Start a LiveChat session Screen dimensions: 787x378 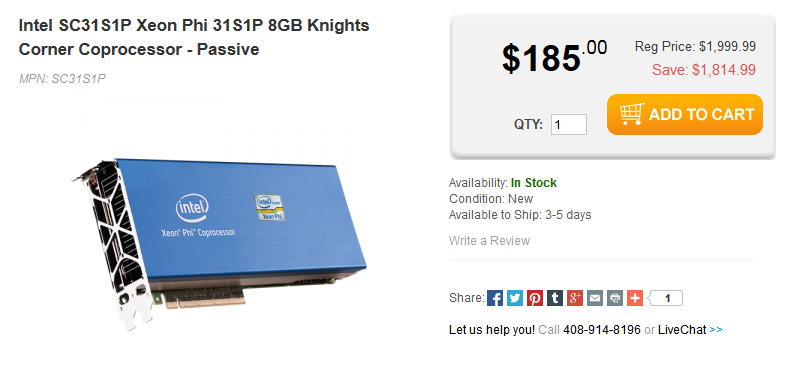coord(682,330)
